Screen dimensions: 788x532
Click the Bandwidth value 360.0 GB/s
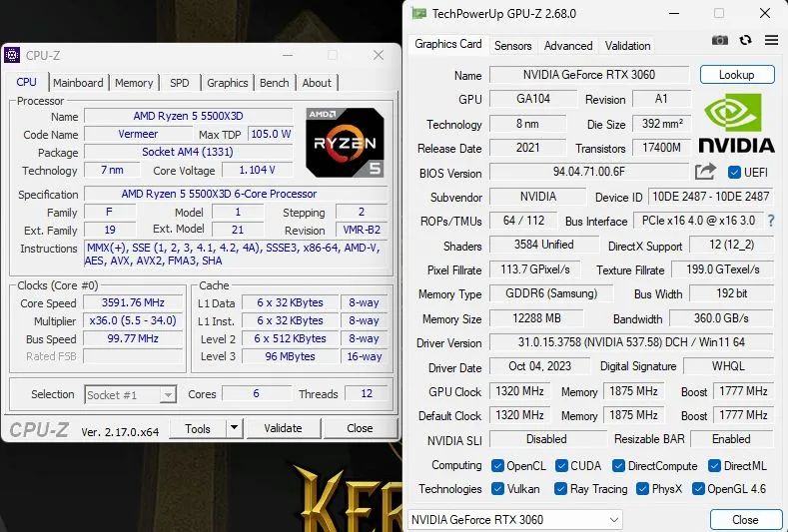tap(721, 318)
